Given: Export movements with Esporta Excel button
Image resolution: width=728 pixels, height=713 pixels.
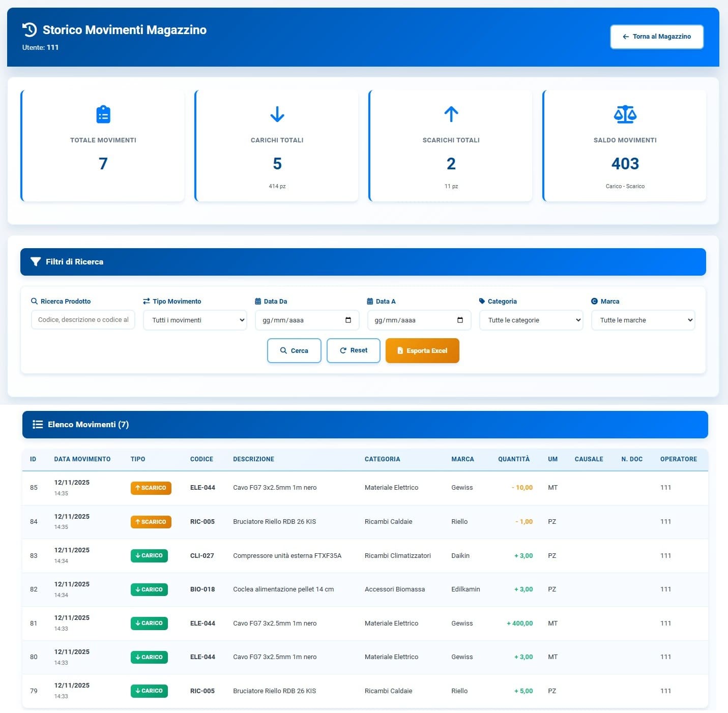Looking at the screenshot, I should (x=422, y=351).
